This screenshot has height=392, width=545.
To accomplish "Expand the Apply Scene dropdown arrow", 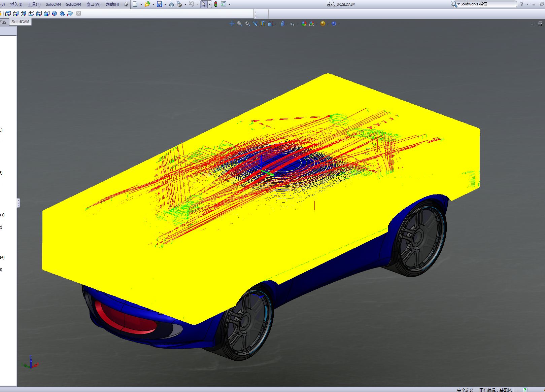I will coord(317,24).
